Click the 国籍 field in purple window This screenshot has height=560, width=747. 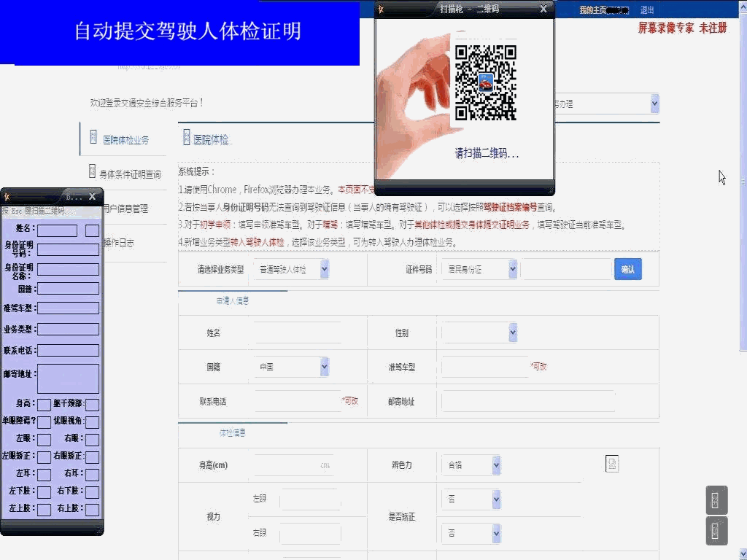pos(68,289)
